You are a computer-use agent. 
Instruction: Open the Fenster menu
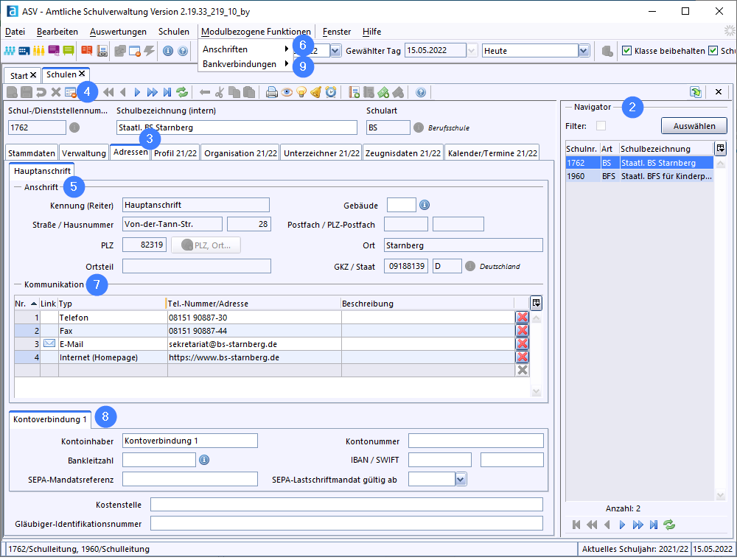337,32
